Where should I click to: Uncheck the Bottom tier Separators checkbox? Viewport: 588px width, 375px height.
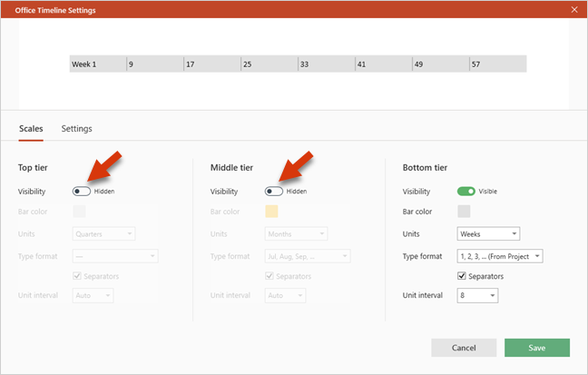click(462, 276)
